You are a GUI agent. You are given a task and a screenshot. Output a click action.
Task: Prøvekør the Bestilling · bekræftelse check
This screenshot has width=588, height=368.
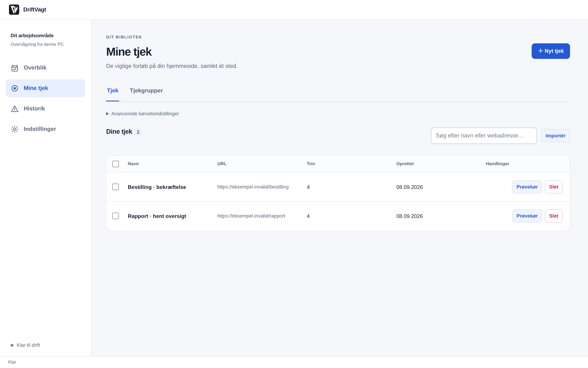527,187
